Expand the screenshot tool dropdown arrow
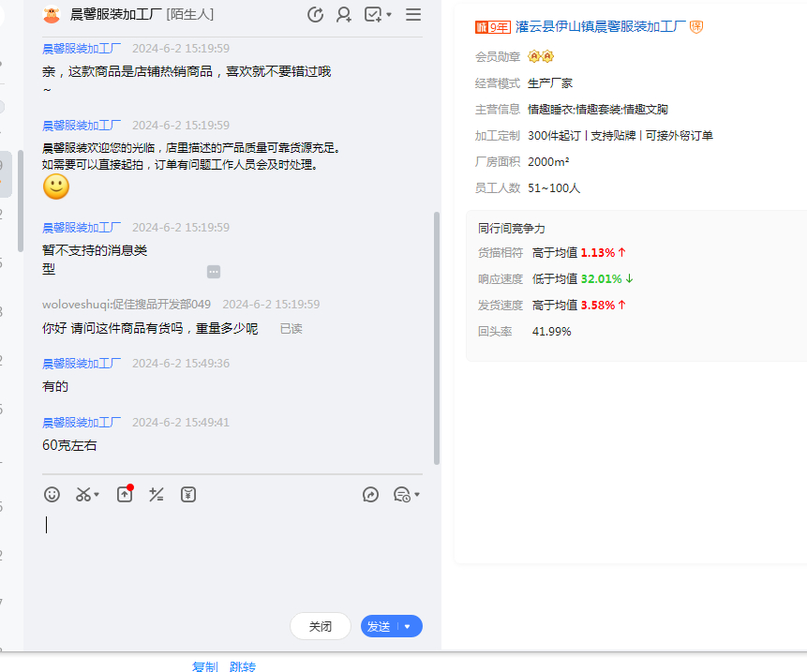Screen dimensions: 807x672 97,495
